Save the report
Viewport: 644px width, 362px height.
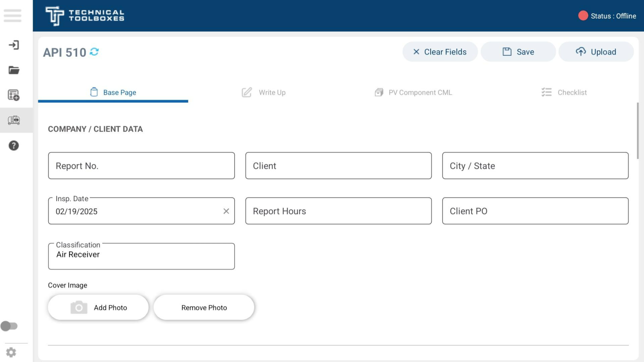[518, 52]
